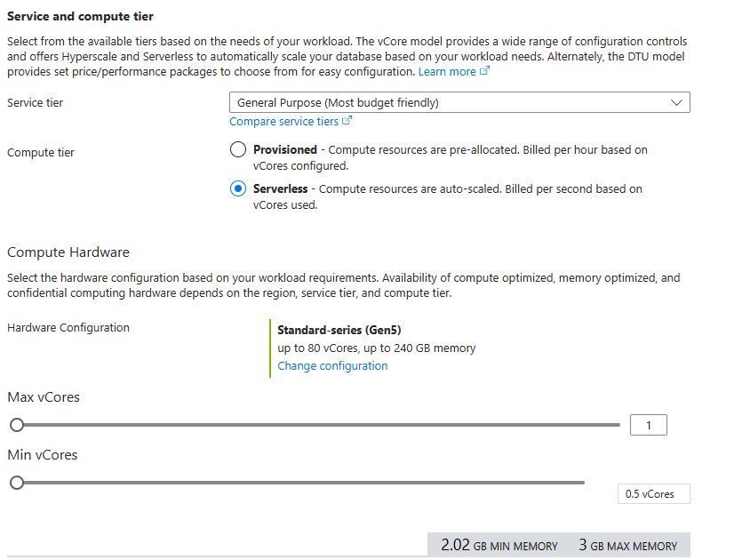The width and height of the screenshot is (750, 560).
Task: Click the Service and compute tier heading
Action: pos(80,17)
